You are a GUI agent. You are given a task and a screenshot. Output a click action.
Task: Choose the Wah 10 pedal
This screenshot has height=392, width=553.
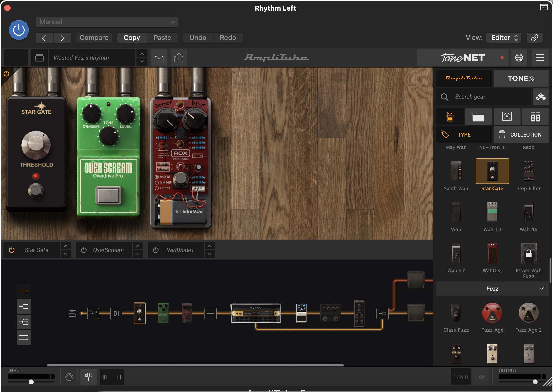[492, 212]
